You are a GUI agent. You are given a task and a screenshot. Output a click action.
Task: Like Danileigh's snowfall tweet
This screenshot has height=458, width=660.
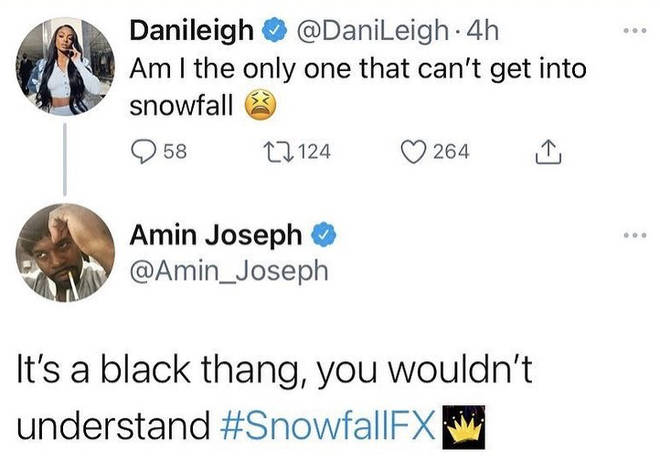point(413,152)
